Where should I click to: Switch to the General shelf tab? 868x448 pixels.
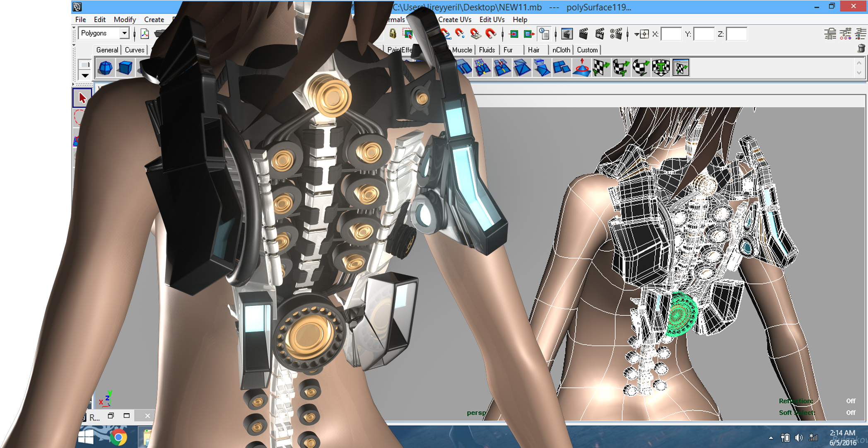(107, 50)
